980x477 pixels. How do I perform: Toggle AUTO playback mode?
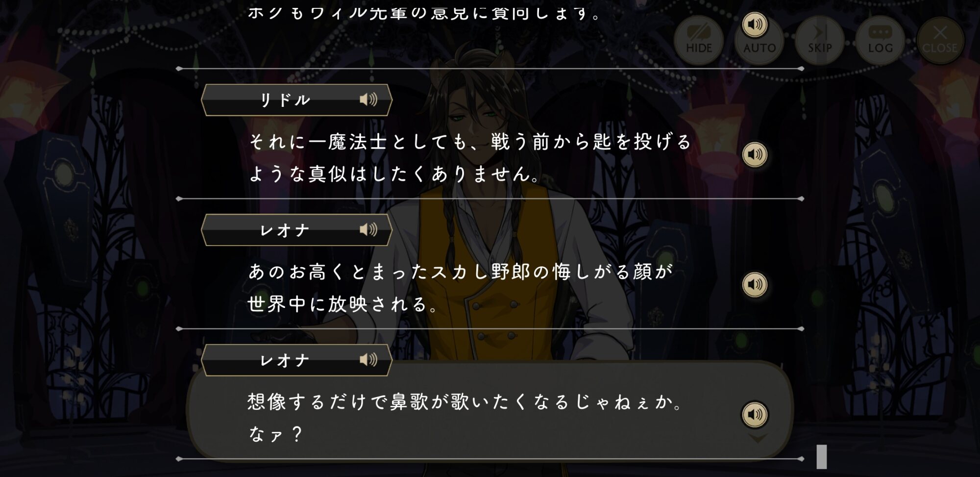[759, 47]
